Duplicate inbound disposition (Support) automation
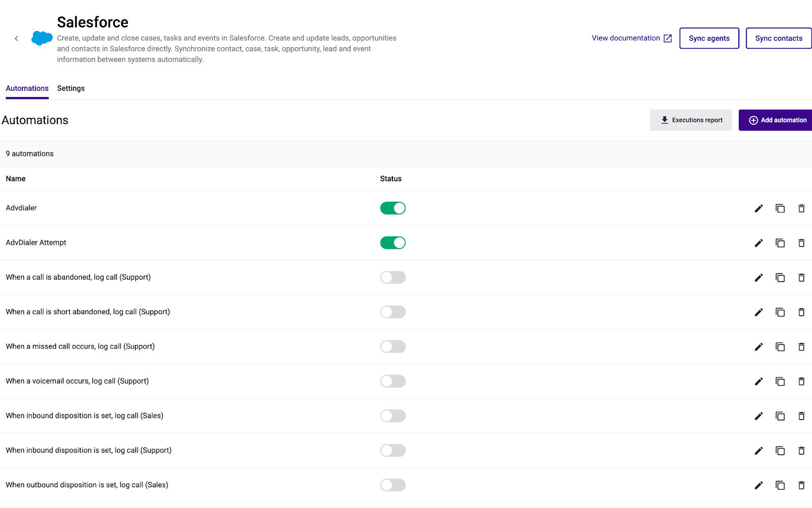The height and width of the screenshot is (508, 812). click(x=780, y=451)
